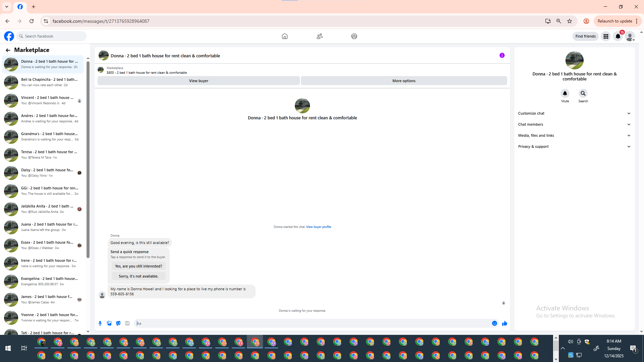Attach a photo using the image icon
The height and width of the screenshot is (362, 644).
pos(109,323)
